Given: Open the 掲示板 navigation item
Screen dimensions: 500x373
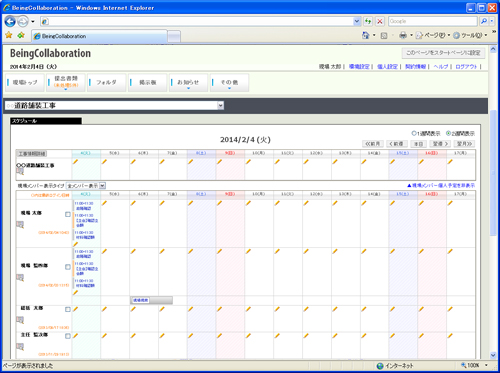Looking at the screenshot, I should point(148,83).
